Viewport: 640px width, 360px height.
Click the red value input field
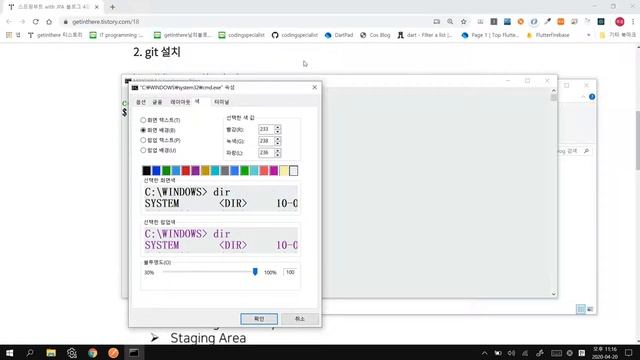click(x=266, y=129)
